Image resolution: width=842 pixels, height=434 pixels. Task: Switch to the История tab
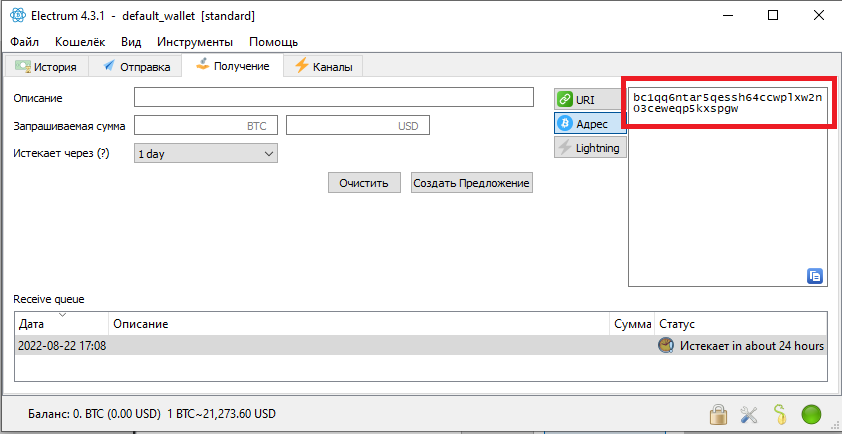coord(46,67)
